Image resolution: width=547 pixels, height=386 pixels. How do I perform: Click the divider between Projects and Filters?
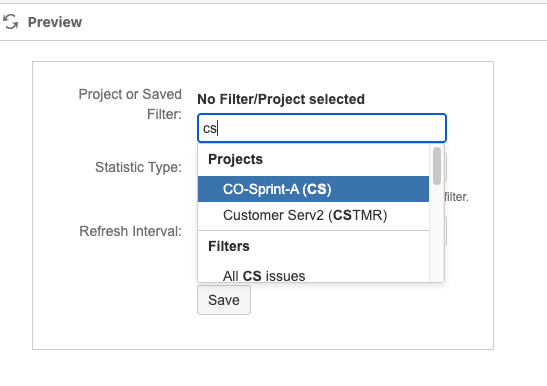313,230
